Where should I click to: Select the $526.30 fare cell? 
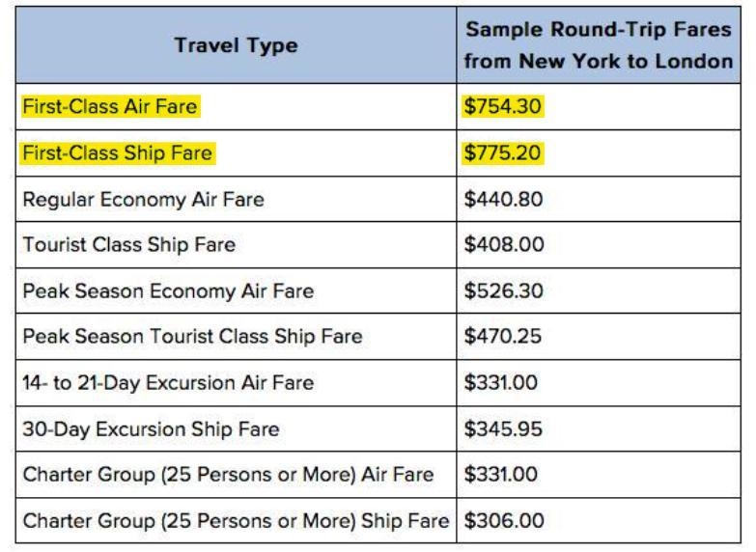599,291
